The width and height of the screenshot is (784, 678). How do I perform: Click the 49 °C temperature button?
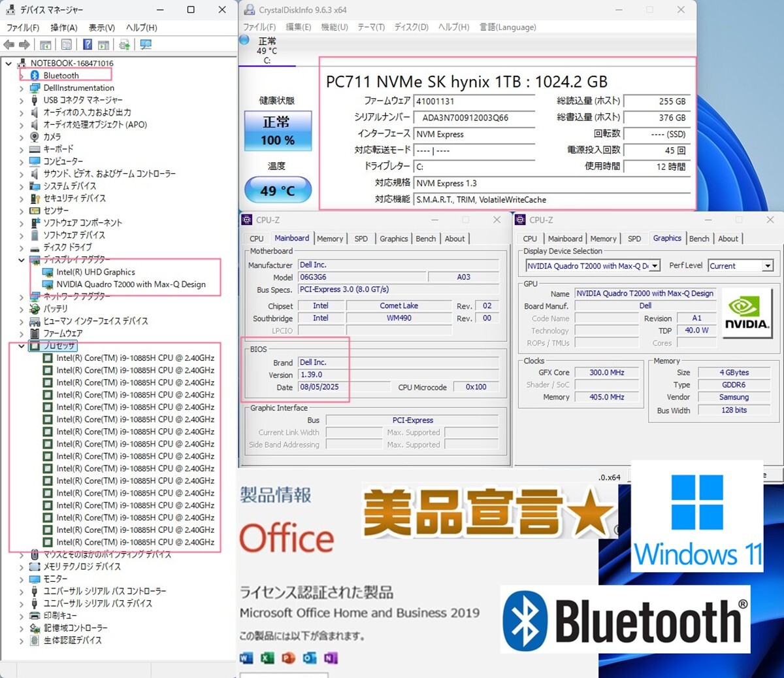pyautogui.click(x=278, y=191)
